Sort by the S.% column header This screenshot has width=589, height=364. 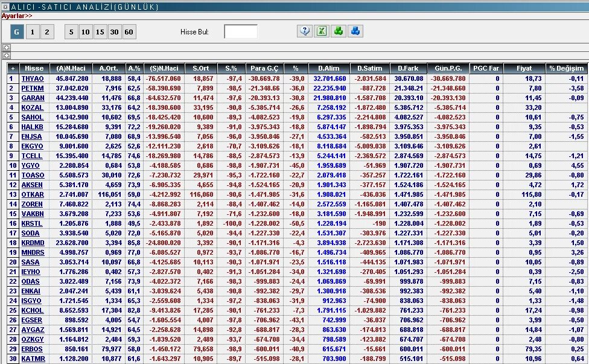click(x=231, y=68)
